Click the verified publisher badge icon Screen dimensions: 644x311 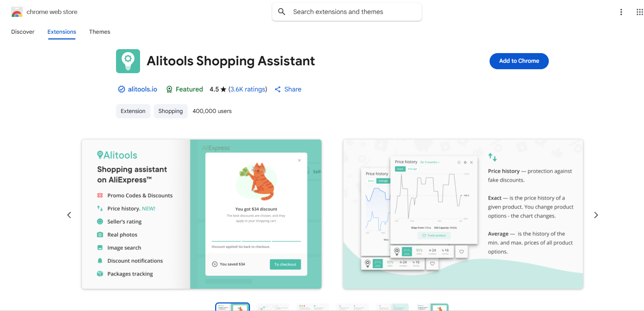point(122,89)
